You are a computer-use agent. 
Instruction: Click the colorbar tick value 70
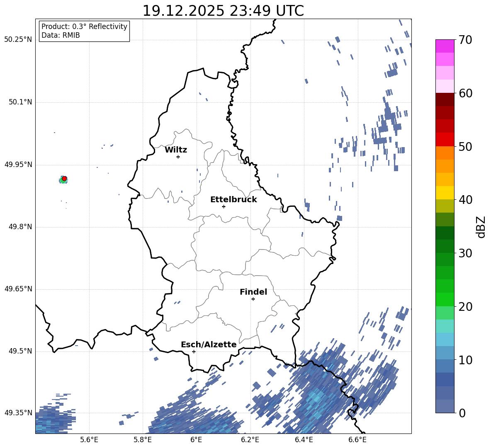pyautogui.click(x=465, y=40)
